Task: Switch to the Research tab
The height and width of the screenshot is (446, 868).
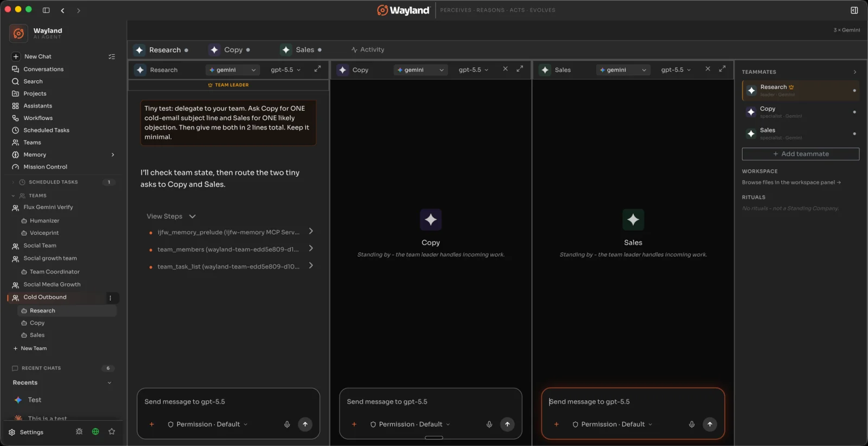Action: point(161,50)
